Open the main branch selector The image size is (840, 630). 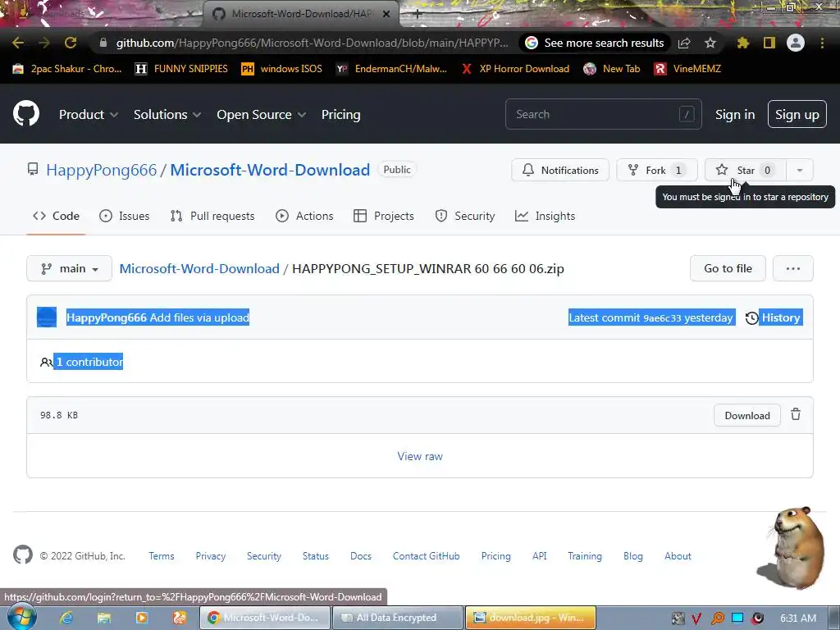pyautogui.click(x=69, y=268)
